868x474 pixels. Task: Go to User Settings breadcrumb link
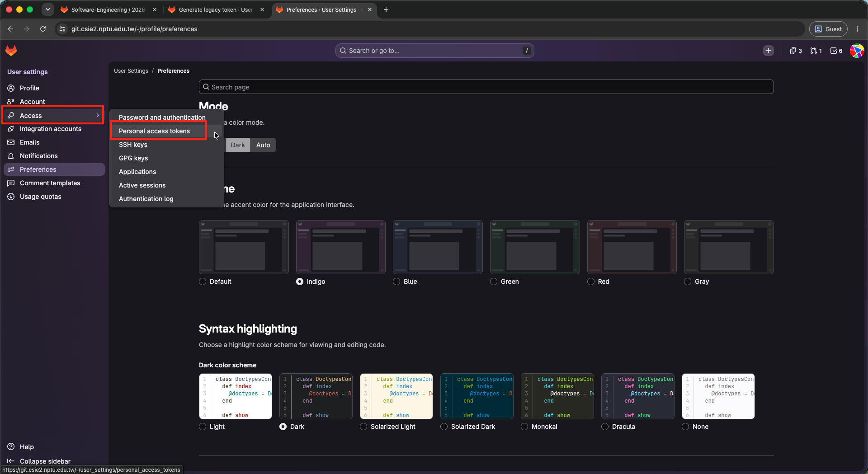[x=131, y=71]
